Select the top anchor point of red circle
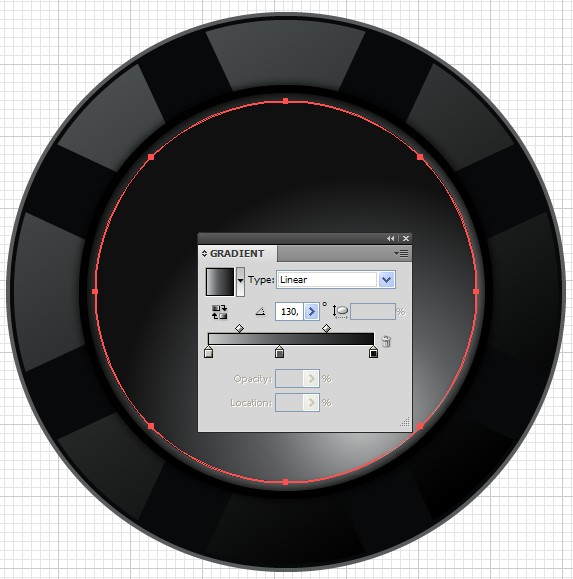This screenshot has height=579, width=573. [x=285, y=101]
